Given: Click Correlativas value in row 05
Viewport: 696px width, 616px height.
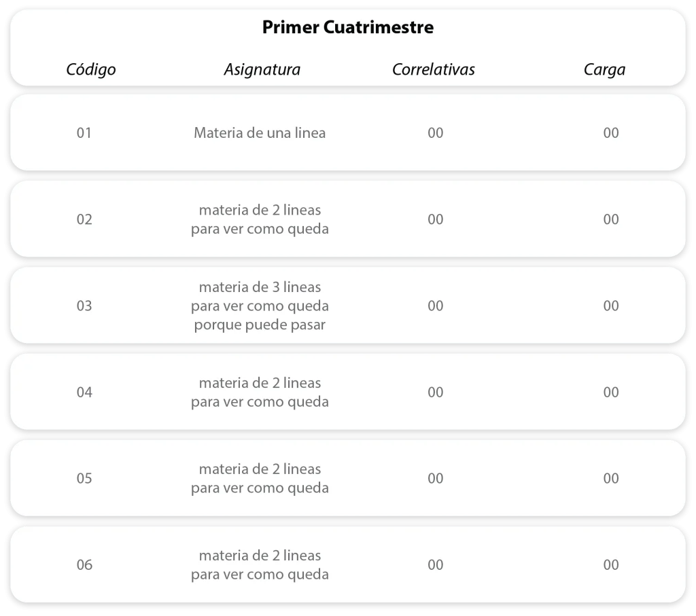Looking at the screenshot, I should (436, 478).
